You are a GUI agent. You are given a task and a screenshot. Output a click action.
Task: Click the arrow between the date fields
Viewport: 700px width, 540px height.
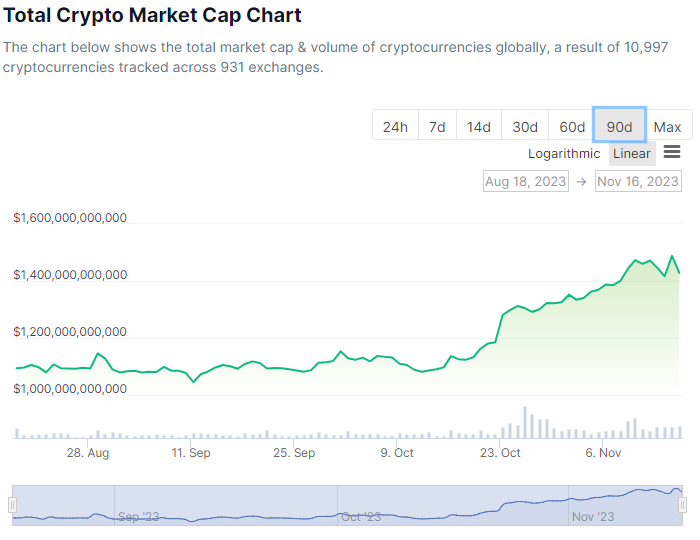pos(581,181)
